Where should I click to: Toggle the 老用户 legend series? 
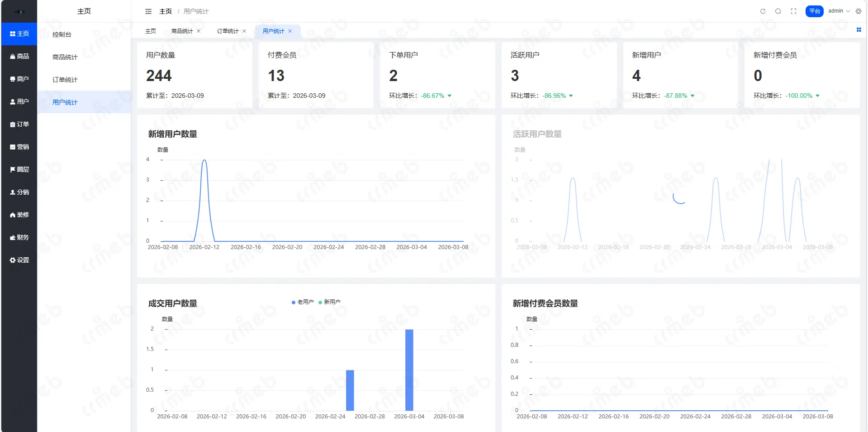(x=303, y=302)
